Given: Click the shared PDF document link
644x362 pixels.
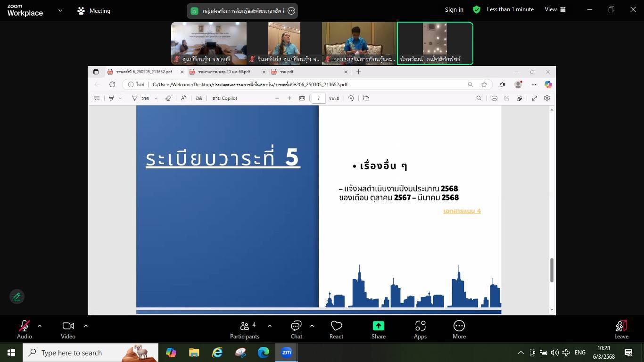Looking at the screenshot, I should pyautogui.click(x=462, y=211).
